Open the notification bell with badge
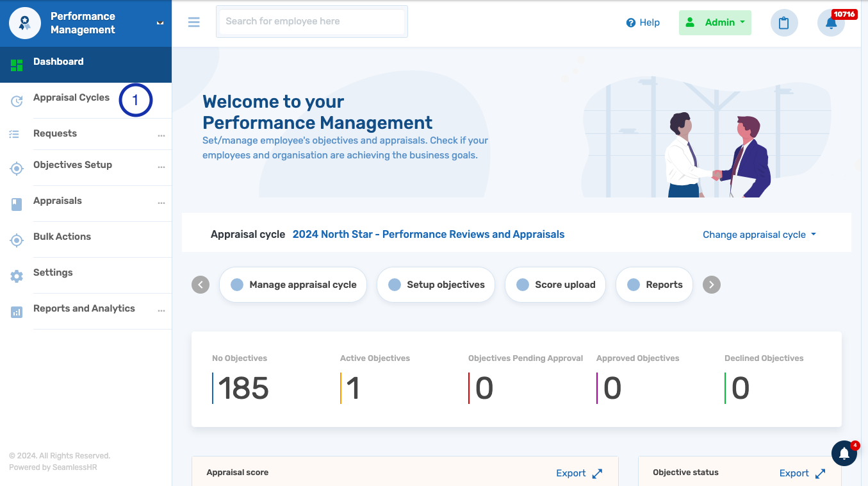This screenshot has height=486, width=868. pyautogui.click(x=831, y=23)
